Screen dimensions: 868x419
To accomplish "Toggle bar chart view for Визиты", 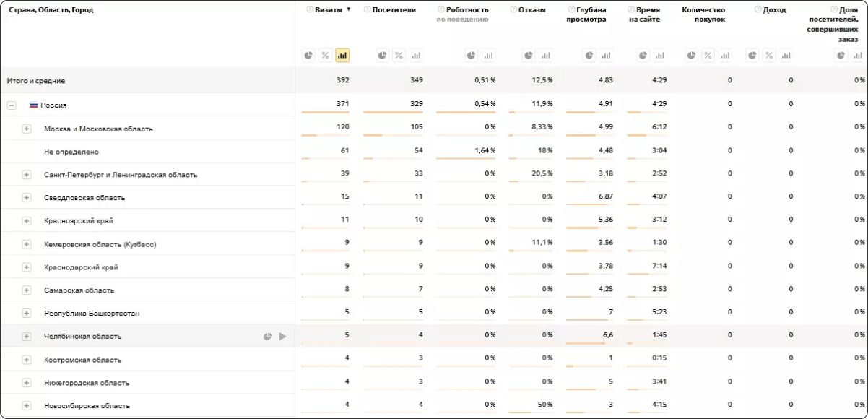I will [342, 56].
